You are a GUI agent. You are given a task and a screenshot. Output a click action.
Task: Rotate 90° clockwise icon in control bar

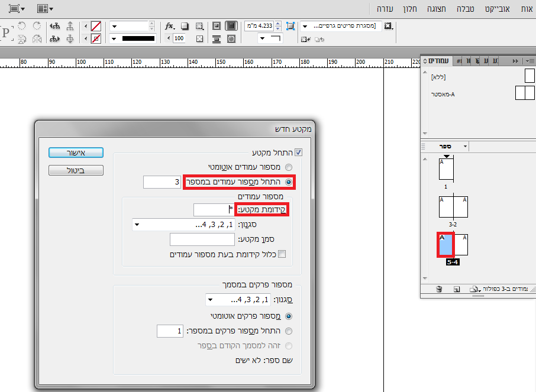37,26
